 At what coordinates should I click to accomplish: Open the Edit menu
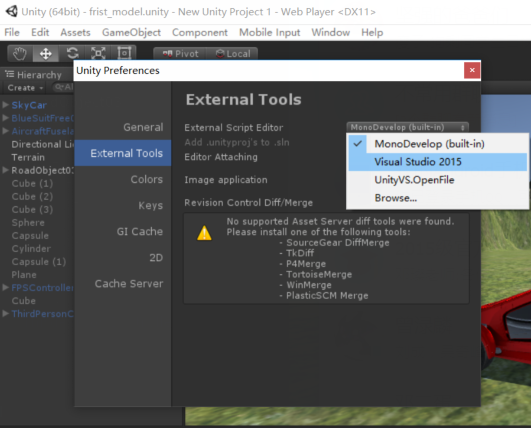coord(40,33)
